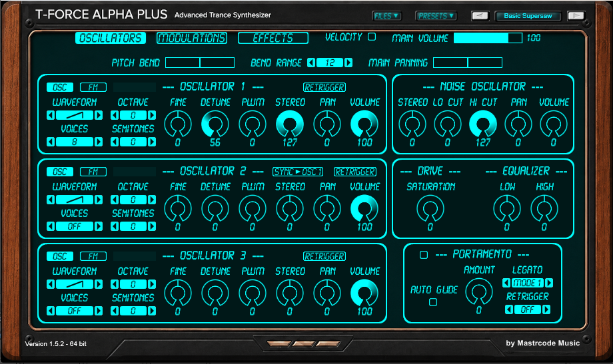Image resolution: width=613 pixels, height=364 pixels.
Task: Click Oscillator 2 voices OFF value
Action: (x=75, y=226)
